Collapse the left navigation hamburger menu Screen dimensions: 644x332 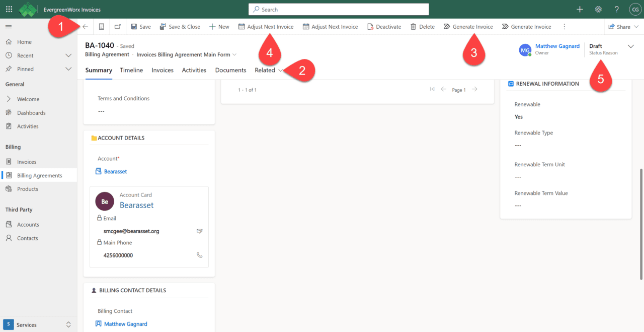9,27
